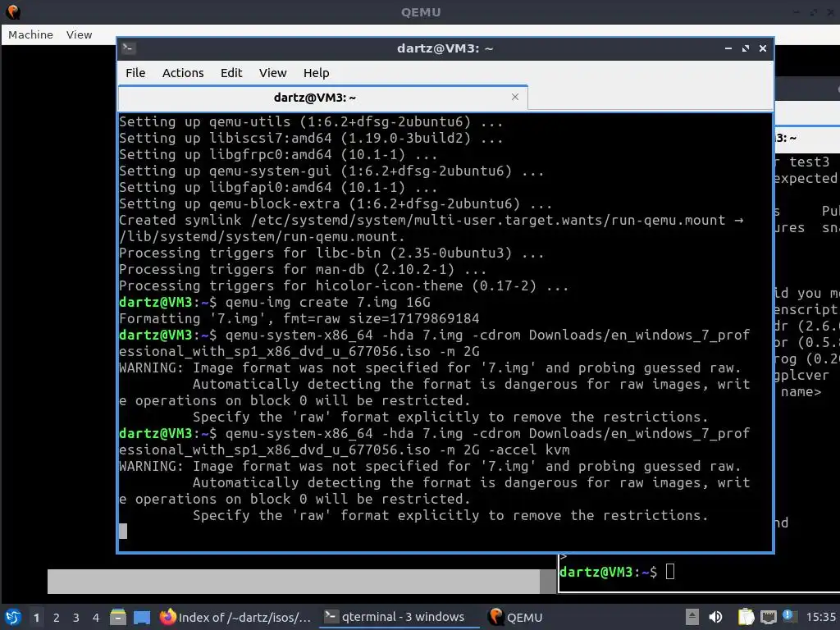Image resolution: width=840 pixels, height=630 pixels.
Task: Open the file manager from the taskbar
Action: click(118, 617)
